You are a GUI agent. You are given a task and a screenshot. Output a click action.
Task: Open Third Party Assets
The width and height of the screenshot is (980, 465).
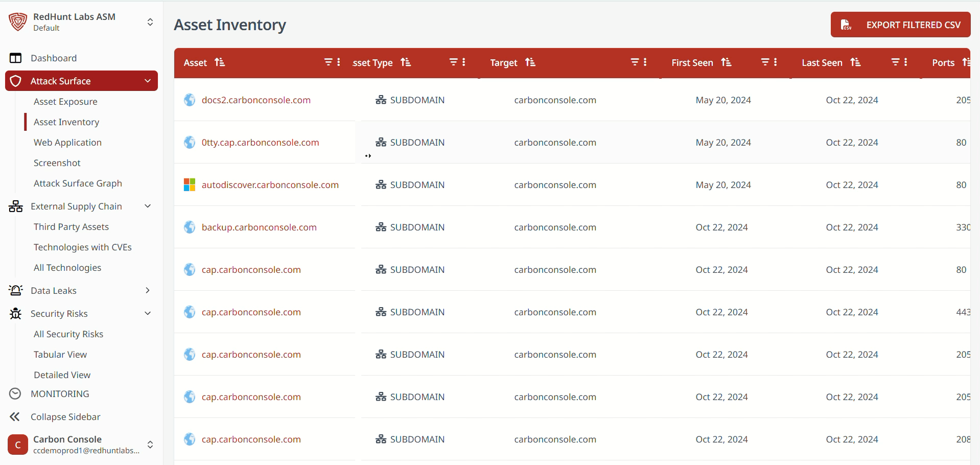pyautogui.click(x=71, y=227)
